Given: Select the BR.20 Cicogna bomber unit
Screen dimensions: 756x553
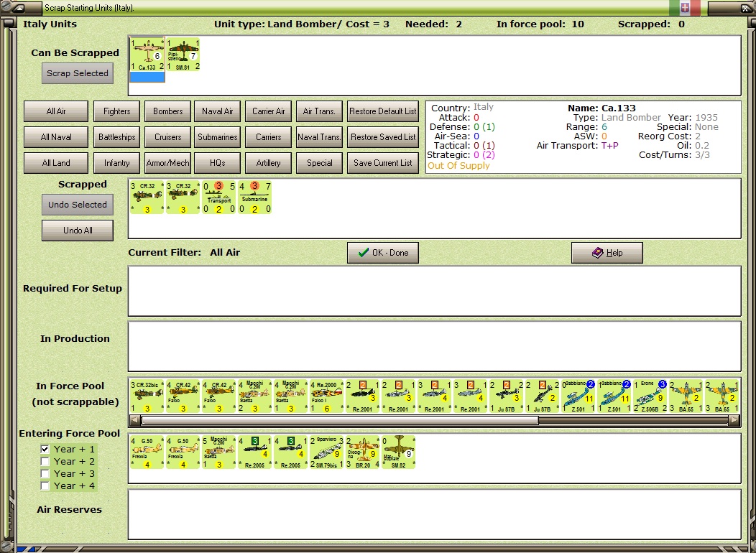Looking at the screenshot, I should [363, 452].
